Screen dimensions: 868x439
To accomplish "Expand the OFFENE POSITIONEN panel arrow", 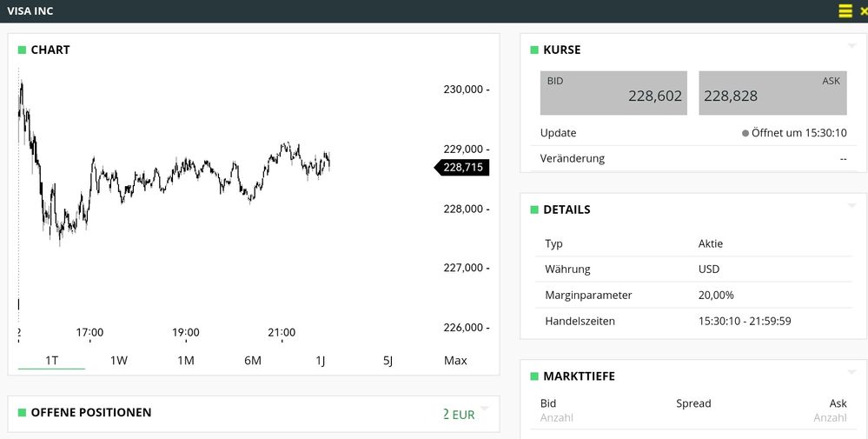I will click(485, 408).
